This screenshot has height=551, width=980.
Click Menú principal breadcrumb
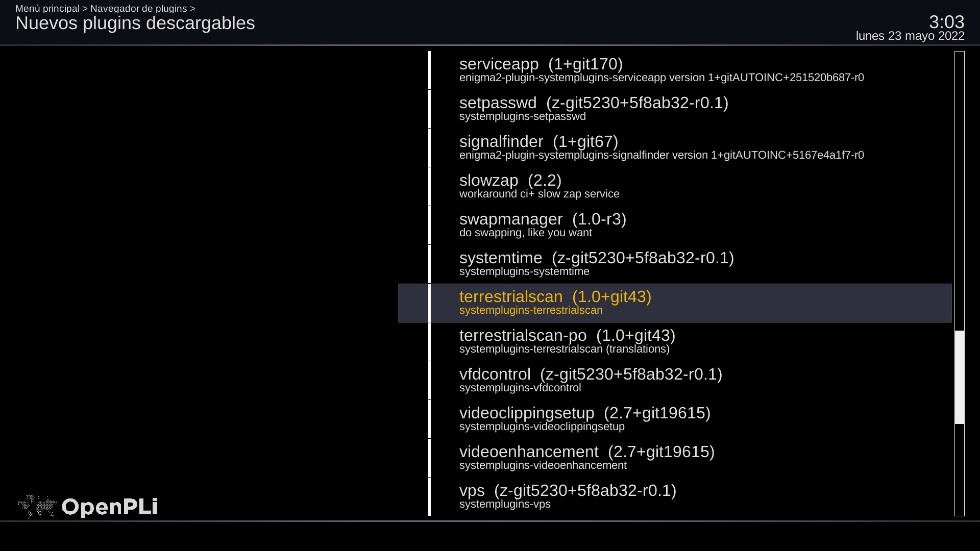(47, 8)
